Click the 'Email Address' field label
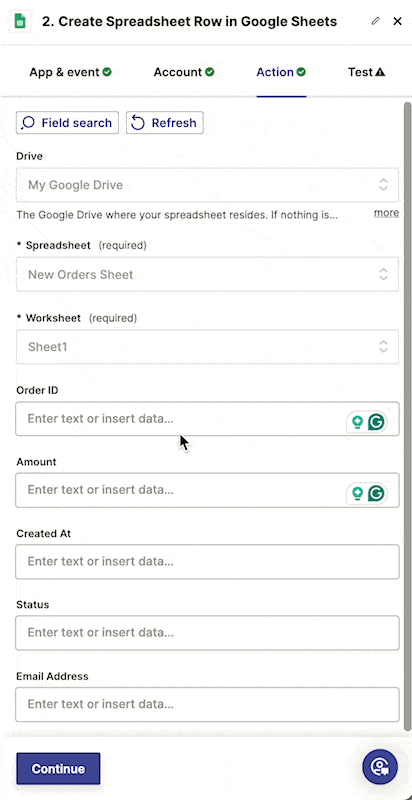Screen dimensions: 412x800 (52, 676)
